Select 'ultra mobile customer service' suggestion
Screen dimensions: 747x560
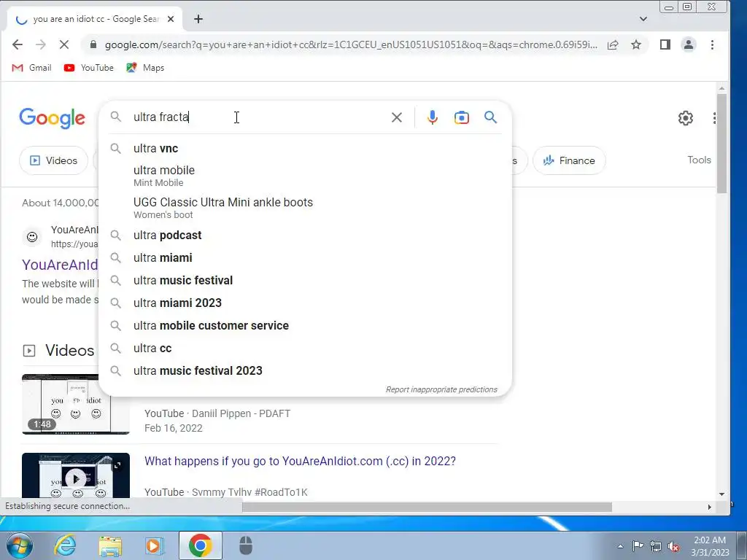pos(305,326)
